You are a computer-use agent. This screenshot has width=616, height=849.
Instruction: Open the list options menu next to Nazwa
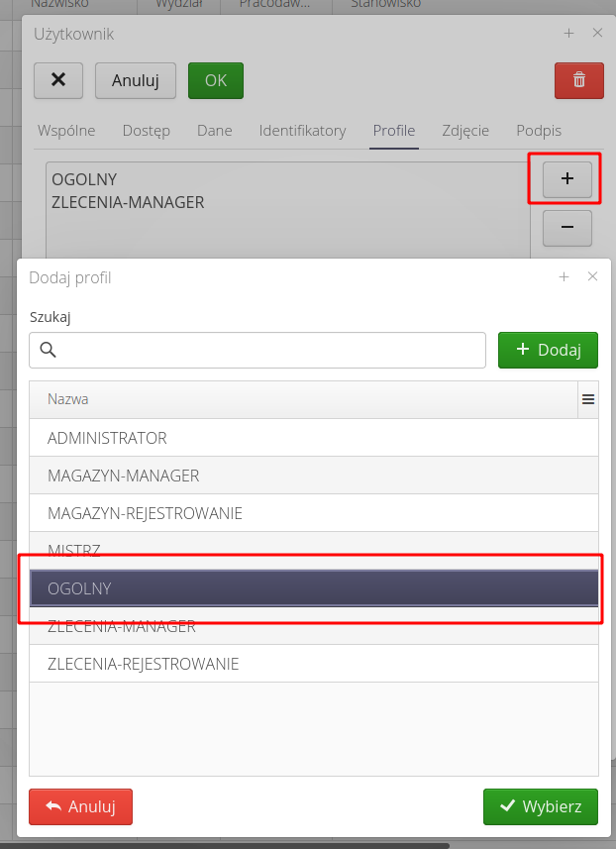(x=588, y=399)
